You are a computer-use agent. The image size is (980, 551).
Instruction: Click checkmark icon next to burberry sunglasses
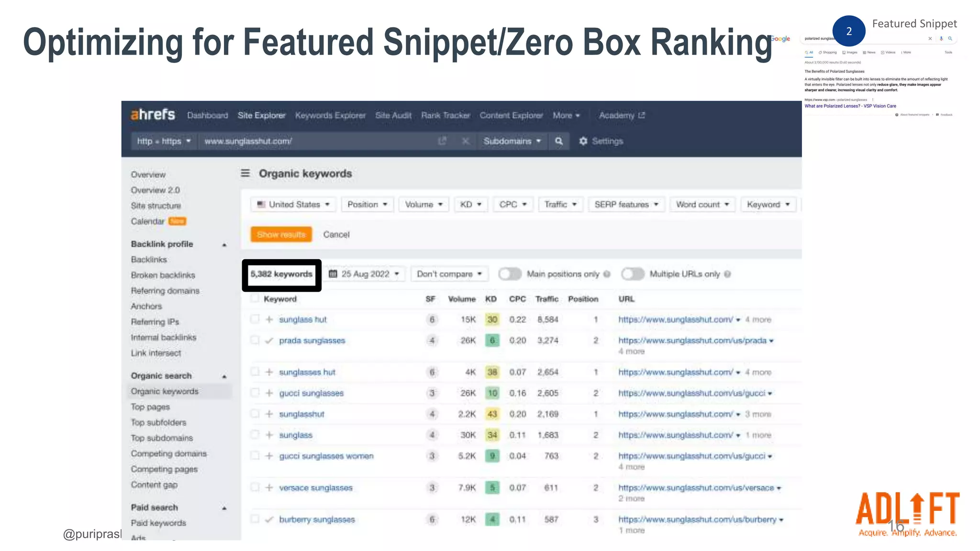point(269,519)
